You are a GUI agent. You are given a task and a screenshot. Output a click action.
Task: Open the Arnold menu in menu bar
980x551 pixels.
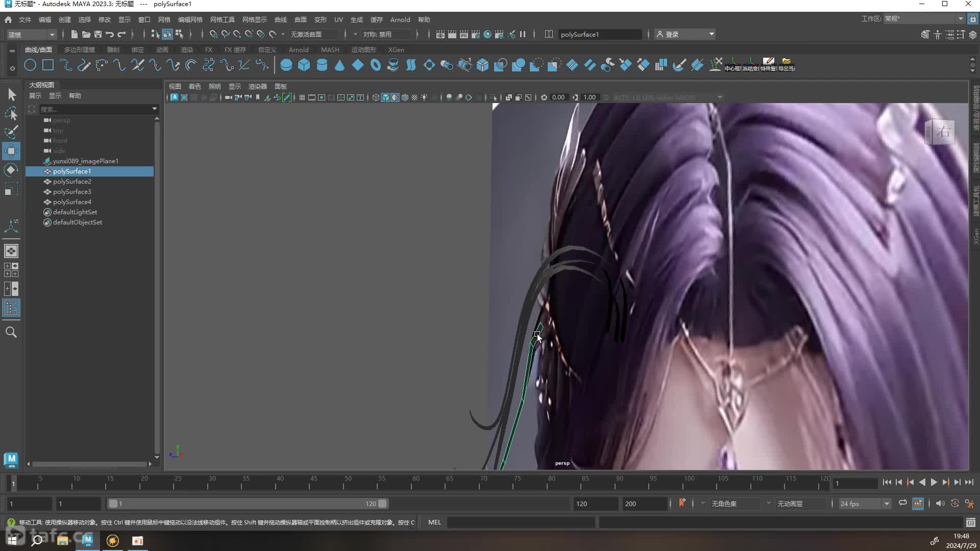click(400, 19)
